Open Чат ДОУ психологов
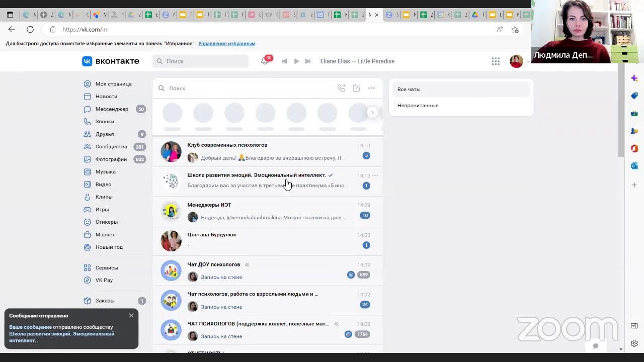 click(x=267, y=270)
